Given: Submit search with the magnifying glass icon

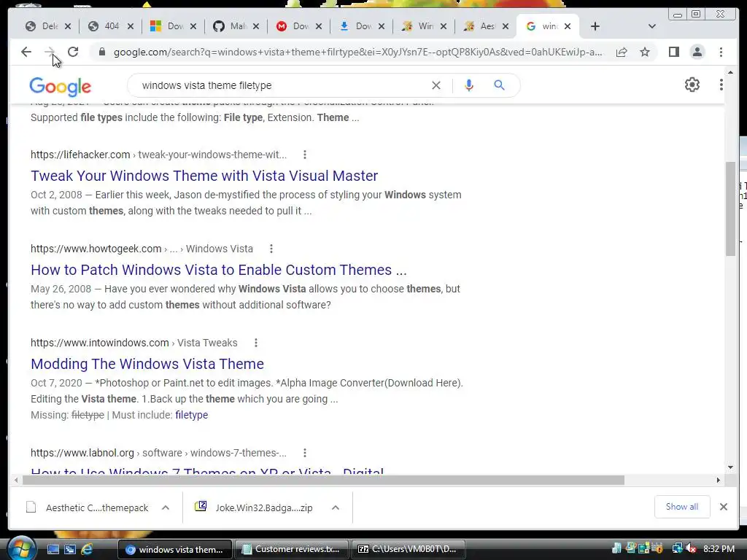Looking at the screenshot, I should pos(499,85).
